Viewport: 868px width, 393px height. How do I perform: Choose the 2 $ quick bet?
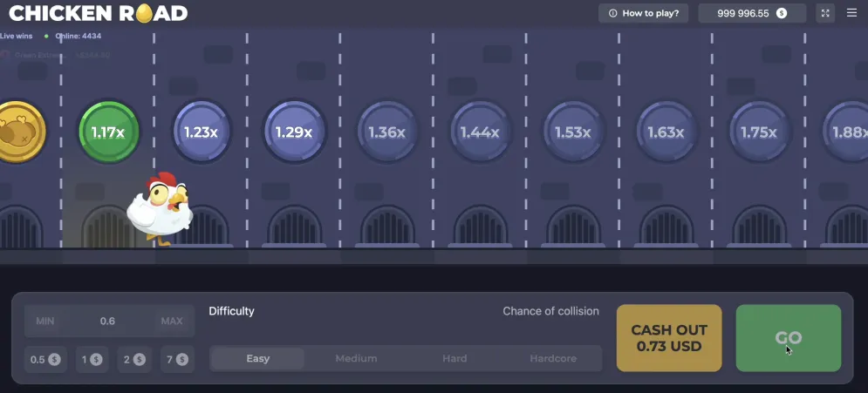pyautogui.click(x=134, y=360)
